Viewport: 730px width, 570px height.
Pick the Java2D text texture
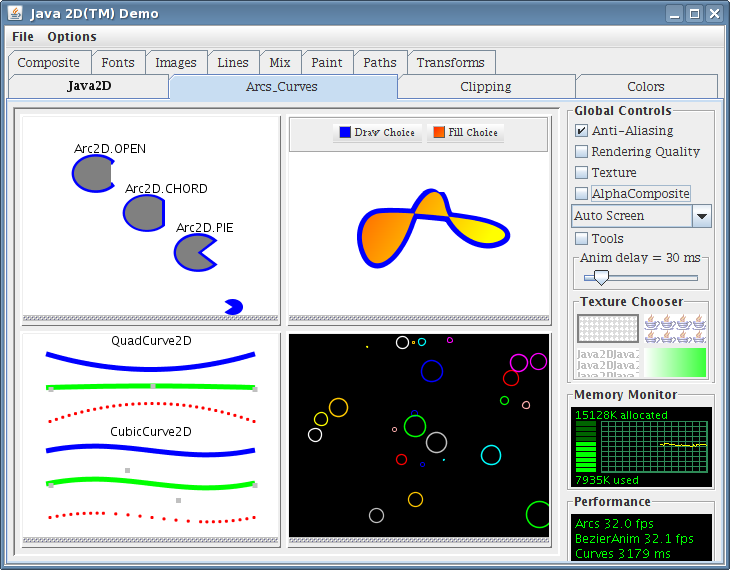(607, 362)
